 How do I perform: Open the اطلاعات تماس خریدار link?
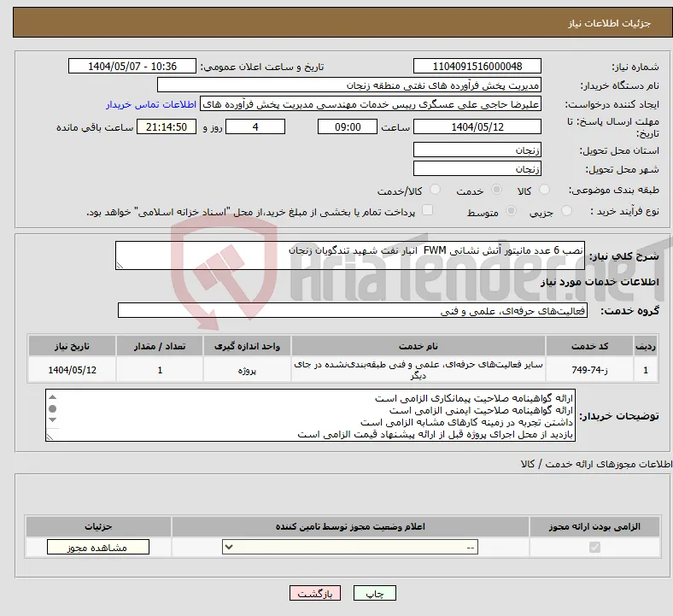[x=151, y=104]
